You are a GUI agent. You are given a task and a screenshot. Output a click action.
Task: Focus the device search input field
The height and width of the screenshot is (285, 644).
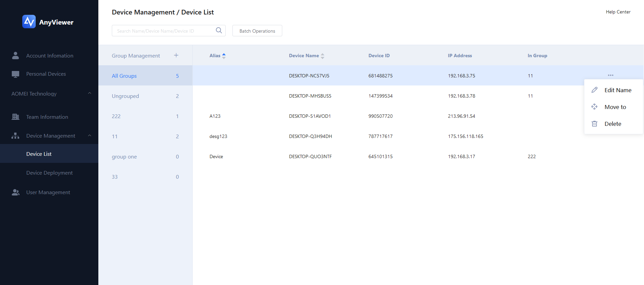pyautogui.click(x=163, y=31)
